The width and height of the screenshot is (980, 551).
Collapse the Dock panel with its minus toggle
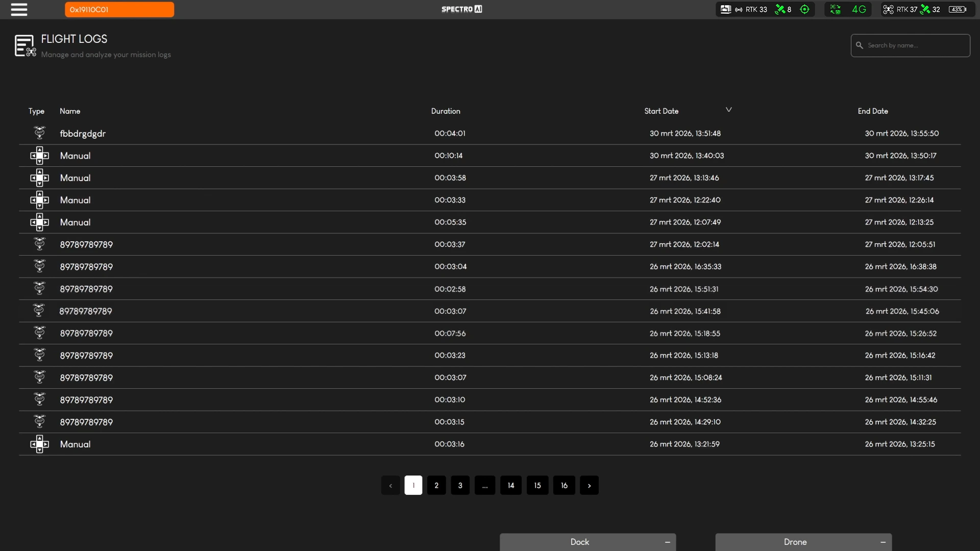[667, 542]
